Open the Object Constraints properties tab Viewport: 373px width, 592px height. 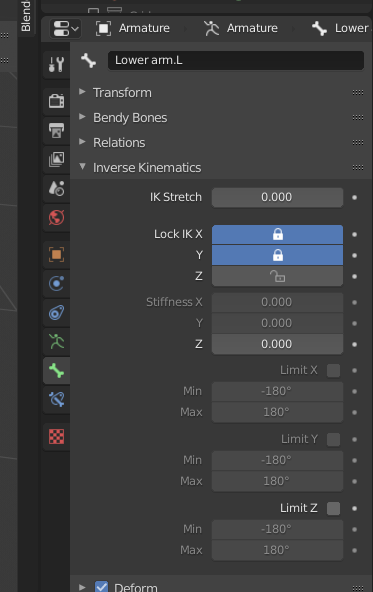pos(56,312)
